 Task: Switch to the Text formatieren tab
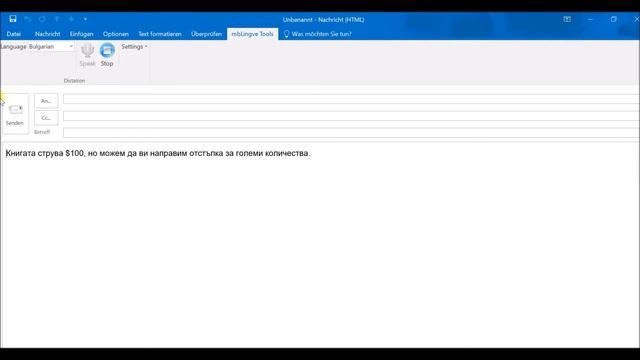tap(160, 34)
